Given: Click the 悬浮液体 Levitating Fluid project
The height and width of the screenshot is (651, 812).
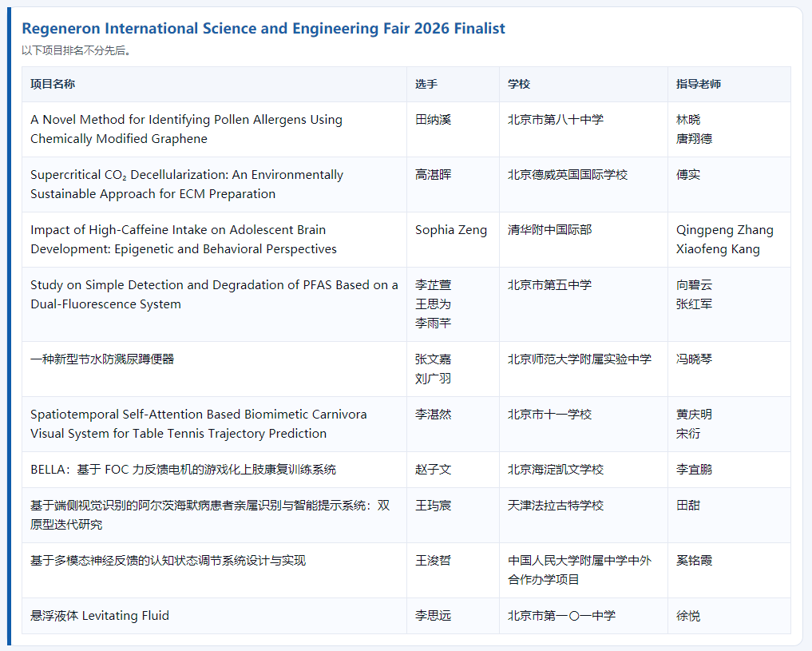Looking at the screenshot, I should (100, 616).
